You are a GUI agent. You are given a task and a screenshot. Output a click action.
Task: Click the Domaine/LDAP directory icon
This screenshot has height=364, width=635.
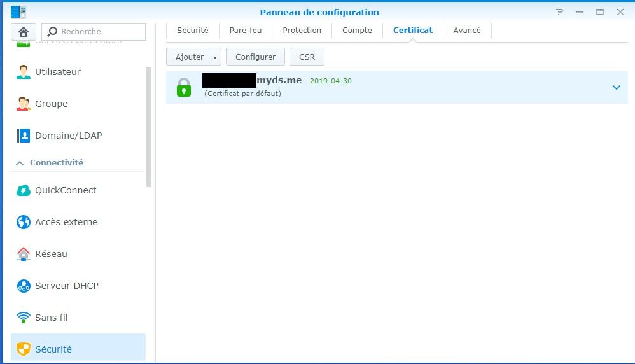click(24, 136)
